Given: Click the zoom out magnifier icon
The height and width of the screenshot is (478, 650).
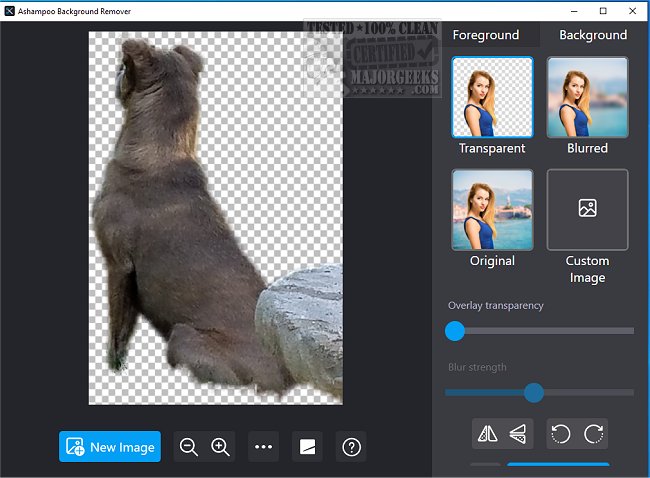Looking at the screenshot, I should coord(188,447).
